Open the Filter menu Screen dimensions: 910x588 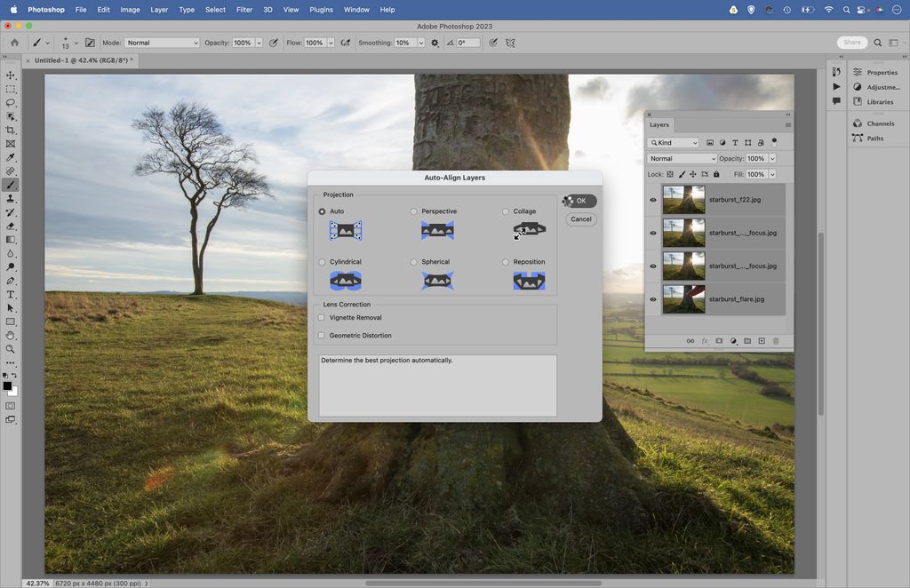click(244, 10)
